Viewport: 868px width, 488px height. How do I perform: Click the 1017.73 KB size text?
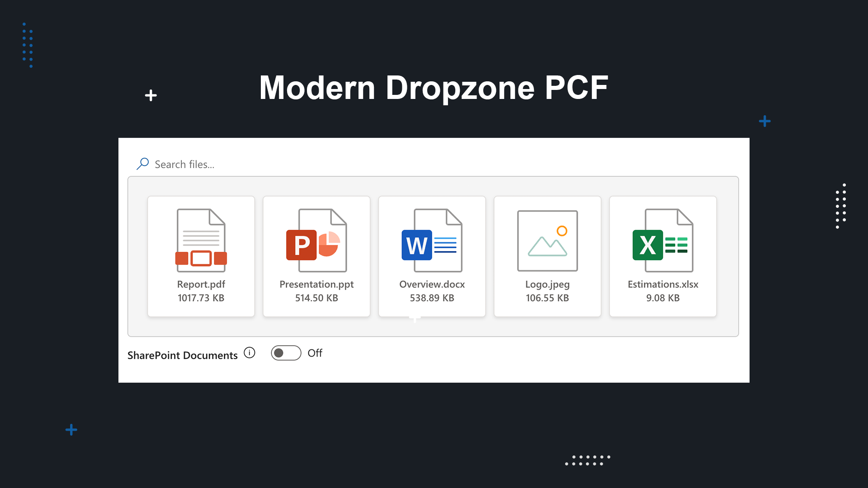(x=201, y=298)
